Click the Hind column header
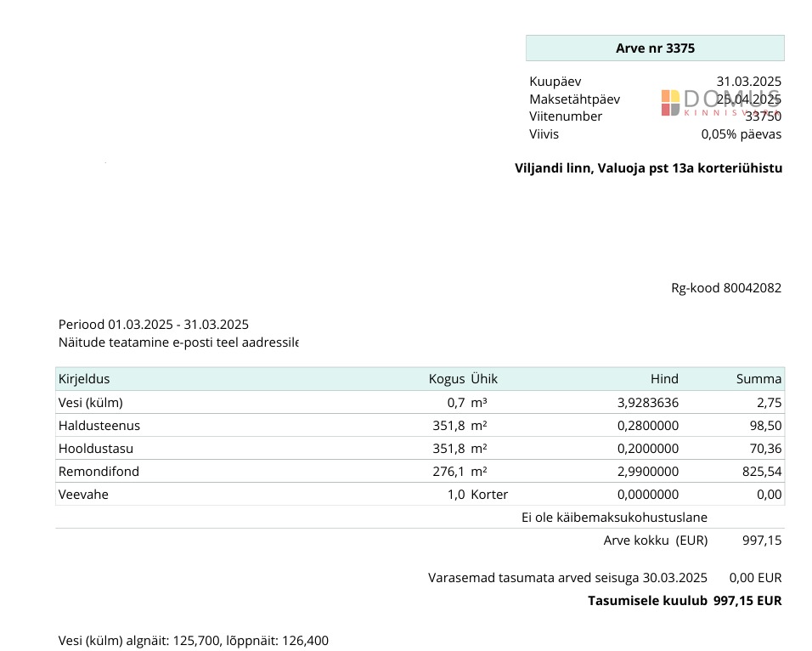The image size is (812, 651). pos(664,379)
